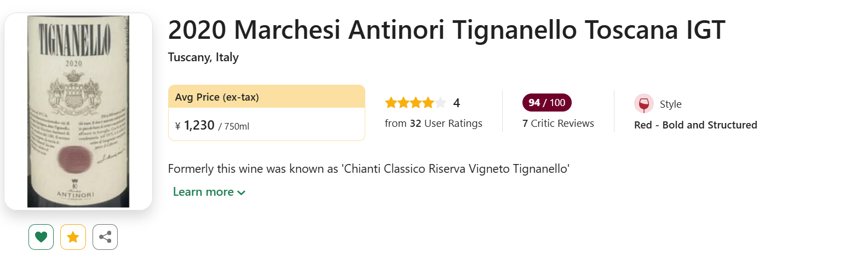Expand the Learn more section
This screenshot has width=868, height=269.
[x=209, y=192]
